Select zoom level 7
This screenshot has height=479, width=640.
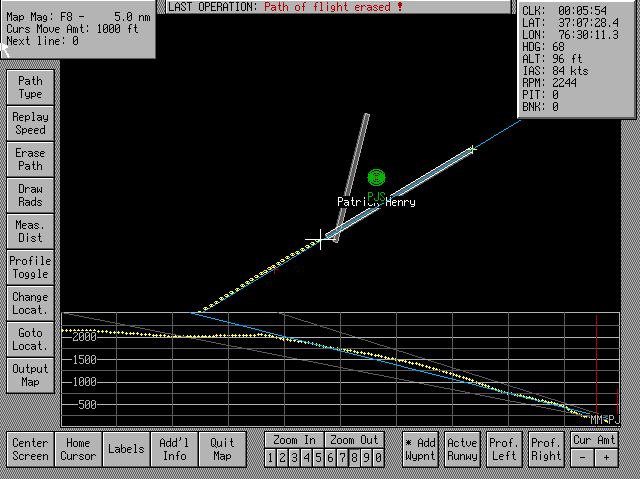[x=342, y=458]
